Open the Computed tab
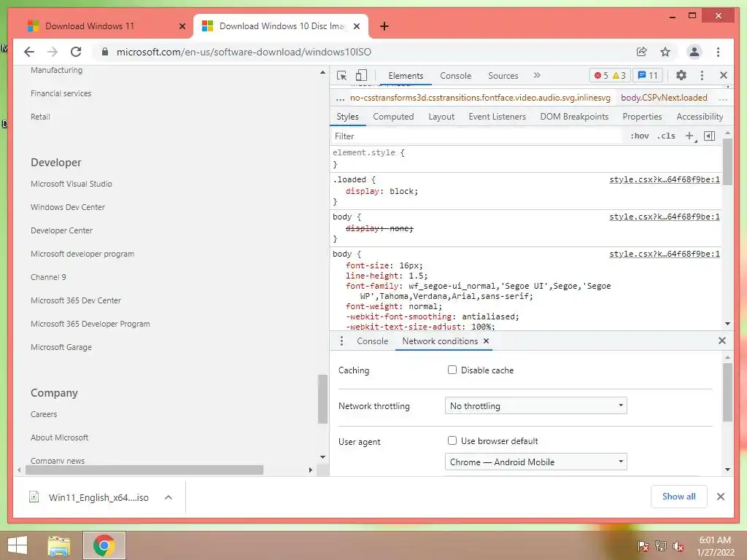Screen dimensions: 747x560 point(393,117)
